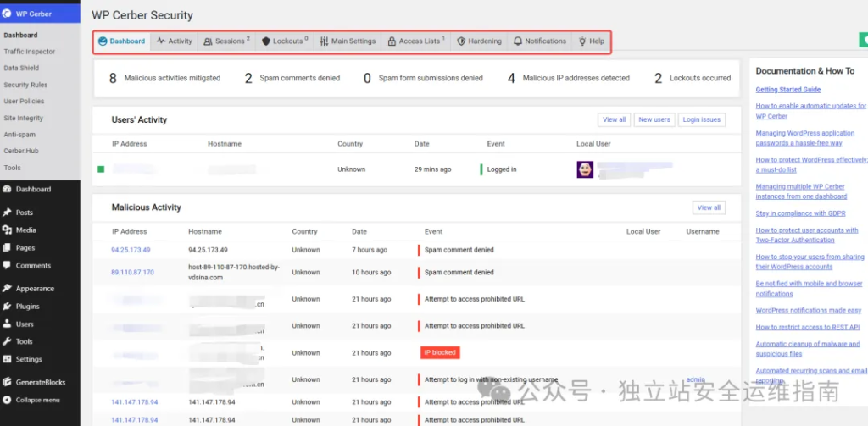Click the Main Settings sliders icon
Viewport: 868px width, 426px height.
(325, 41)
